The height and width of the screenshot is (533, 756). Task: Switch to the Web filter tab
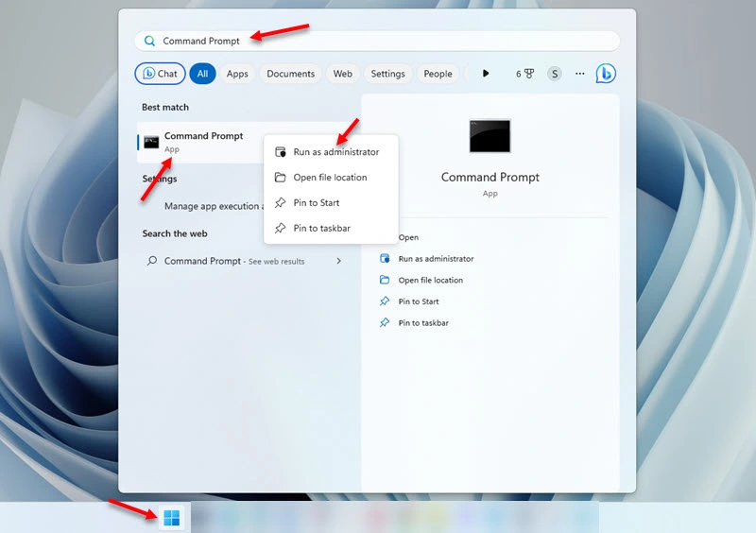pyautogui.click(x=343, y=74)
